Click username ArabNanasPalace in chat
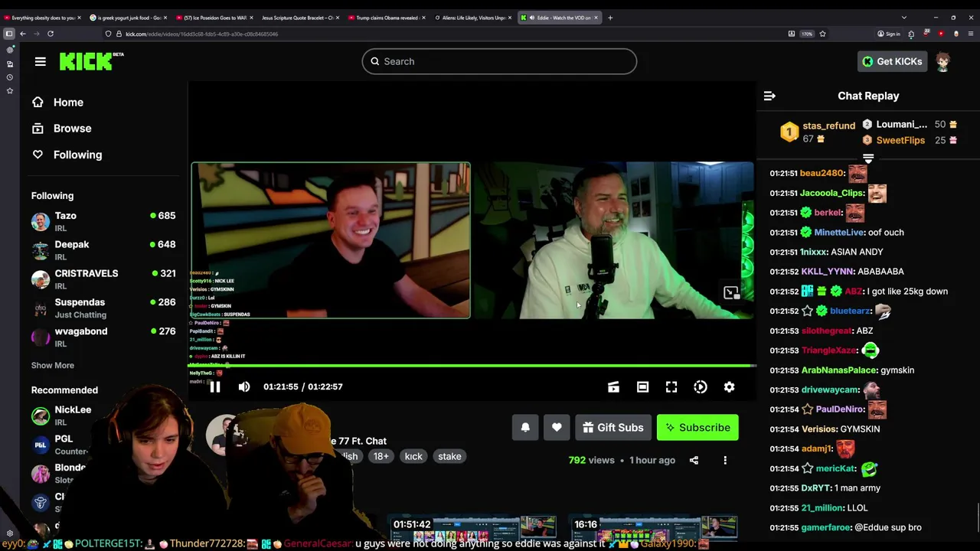 tap(839, 370)
